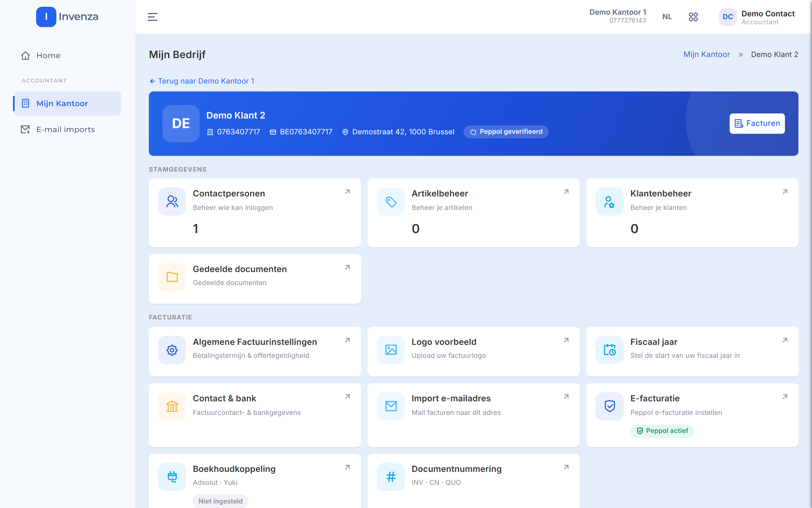Open arrow on Klantenbeheer card
This screenshot has height=508, width=812.
785,192
